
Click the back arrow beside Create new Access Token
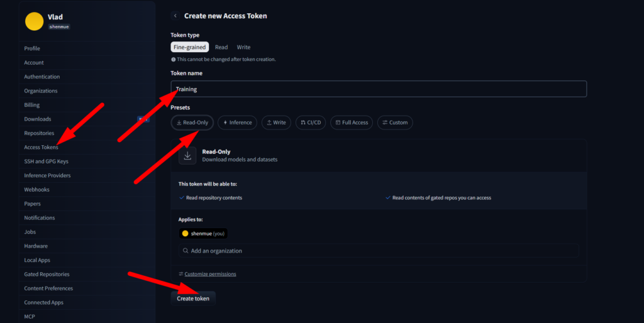point(175,16)
